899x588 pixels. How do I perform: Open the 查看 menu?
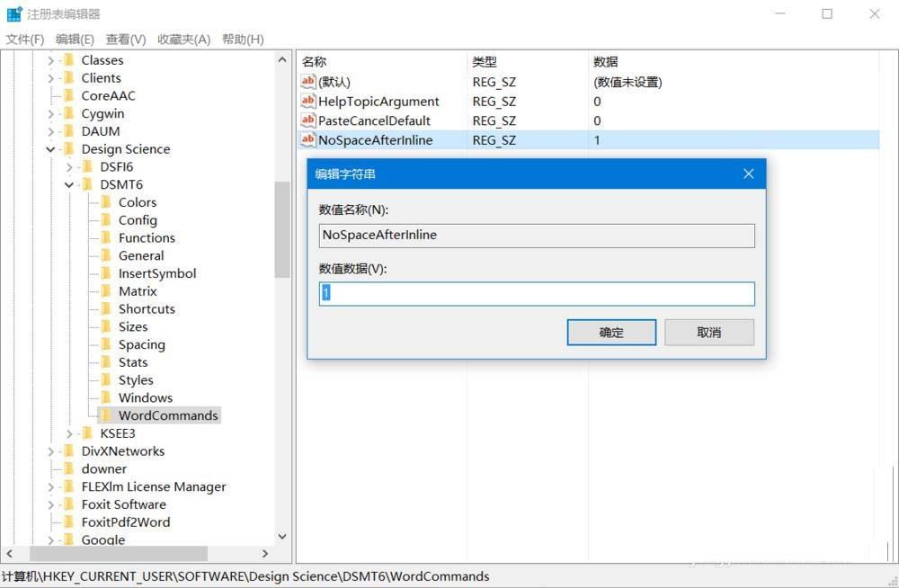point(125,39)
